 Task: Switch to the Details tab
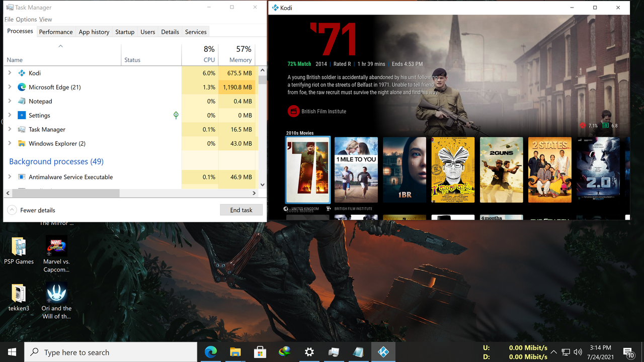(x=170, y=32)
